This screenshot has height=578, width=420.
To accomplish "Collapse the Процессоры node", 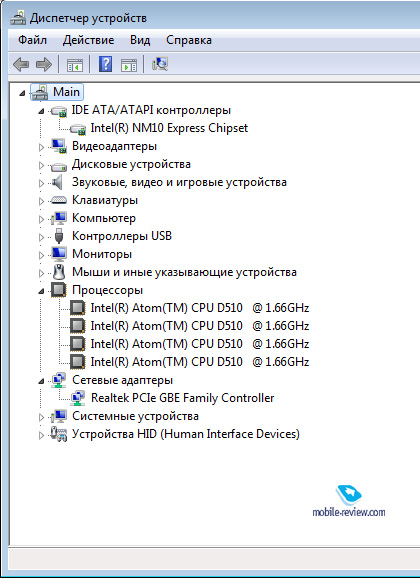I will point(41,292).
